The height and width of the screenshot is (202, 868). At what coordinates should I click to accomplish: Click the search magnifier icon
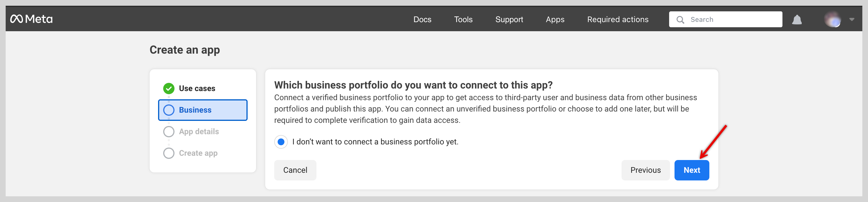[680, 20]
